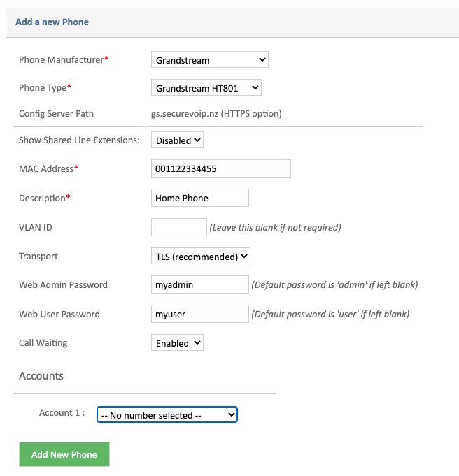The image size is (459, 476).
Task: Select the Web Admin Password field
Action: tap(200, 284)
